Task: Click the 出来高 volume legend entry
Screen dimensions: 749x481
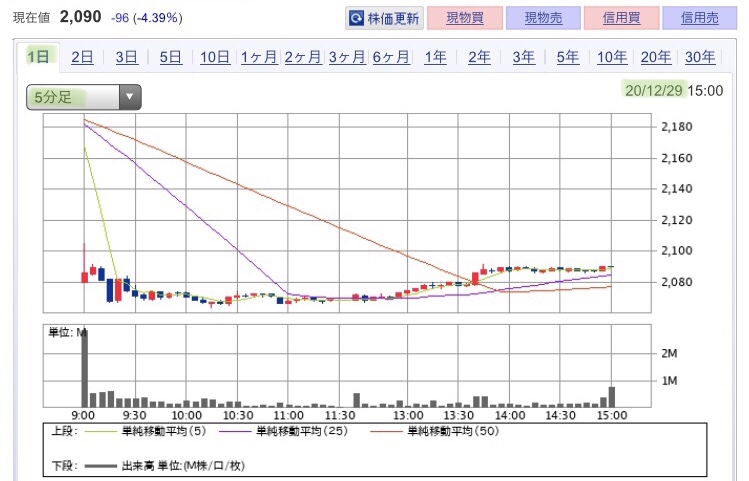Action: (x=164, y=465)
